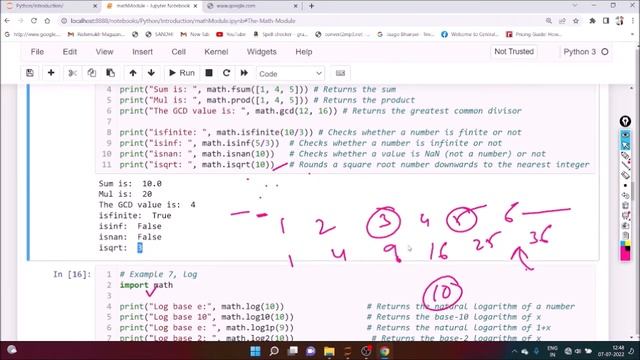Pick the cyan color swatch in annotation bar

[622, 244]
